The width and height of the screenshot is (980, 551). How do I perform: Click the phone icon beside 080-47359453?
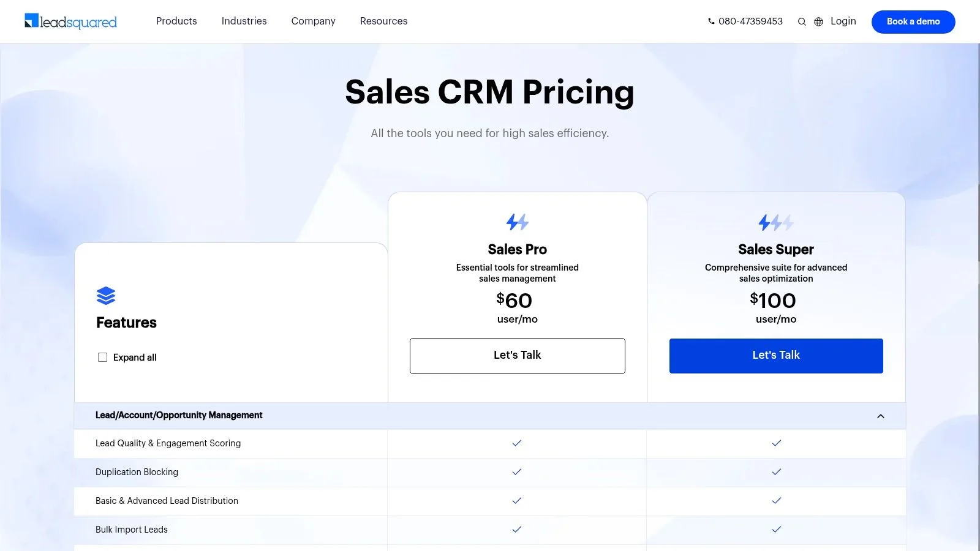(711, 21)
